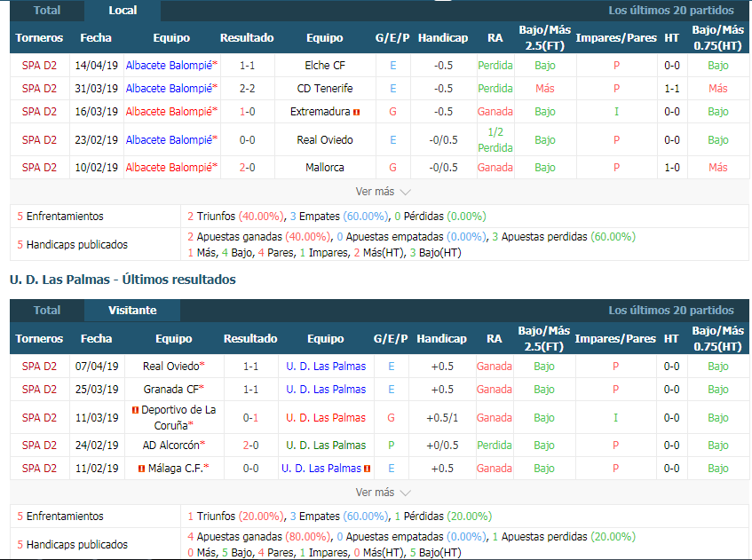Screen dimensions: 752x560
Task: Open Los últimos 20 partidos in Las Palmas table
Action: point(671,311)
